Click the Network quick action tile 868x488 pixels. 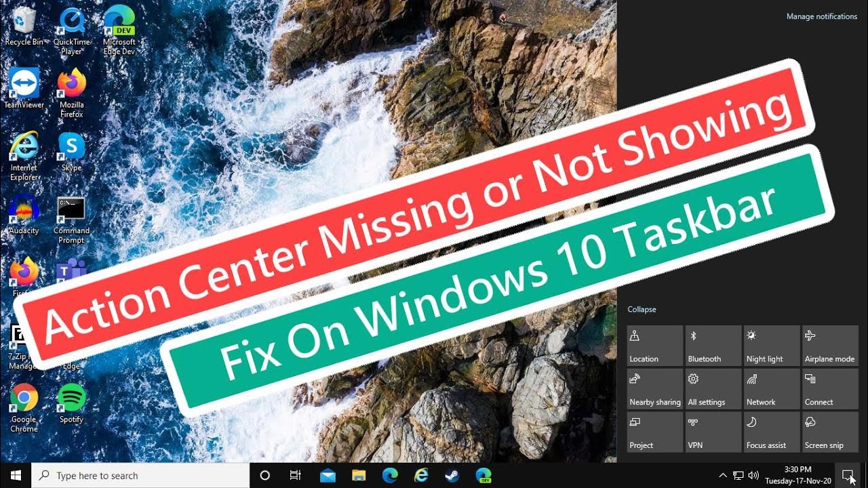coord(772,389)
